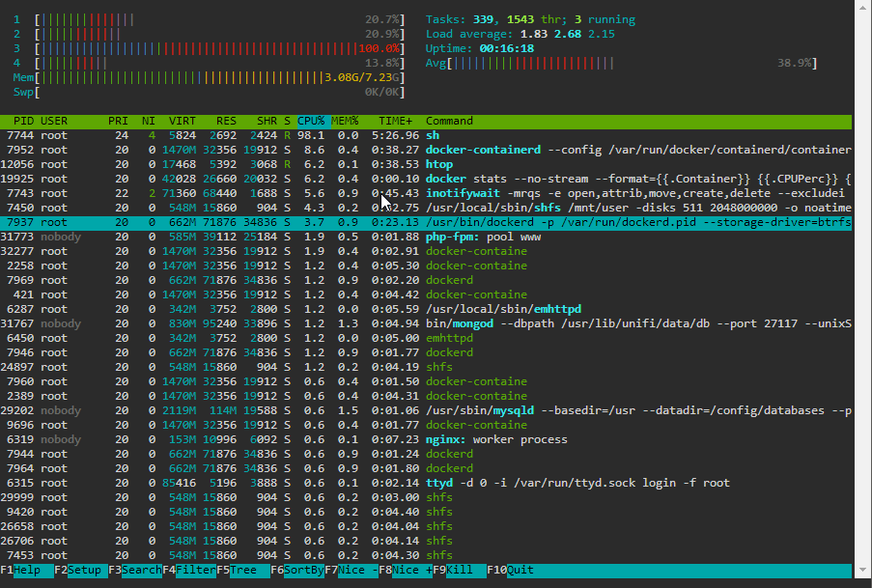Click F8 Nice + to raise niceness

pos(406,571)
